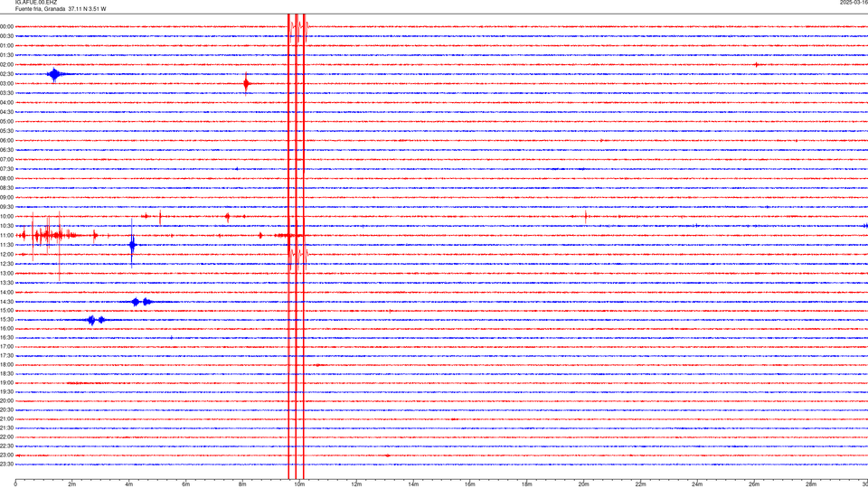The image size is (868, 488).
Task: Select the 18m tick label on time axis
Action: click(x=527, y=484)
